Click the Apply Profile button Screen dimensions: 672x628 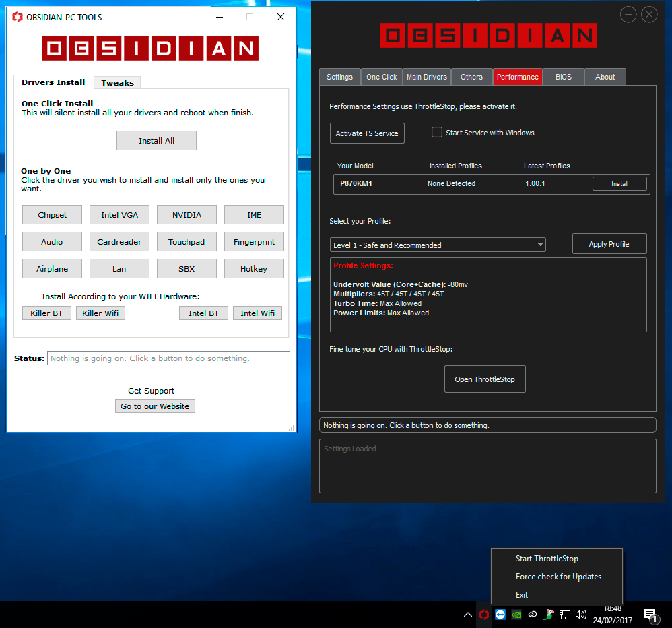[x=609, y=244]
